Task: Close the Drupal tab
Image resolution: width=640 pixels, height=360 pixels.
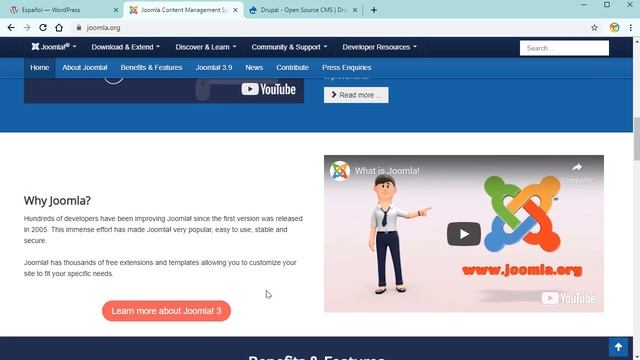Action: [x=355, y=10]
